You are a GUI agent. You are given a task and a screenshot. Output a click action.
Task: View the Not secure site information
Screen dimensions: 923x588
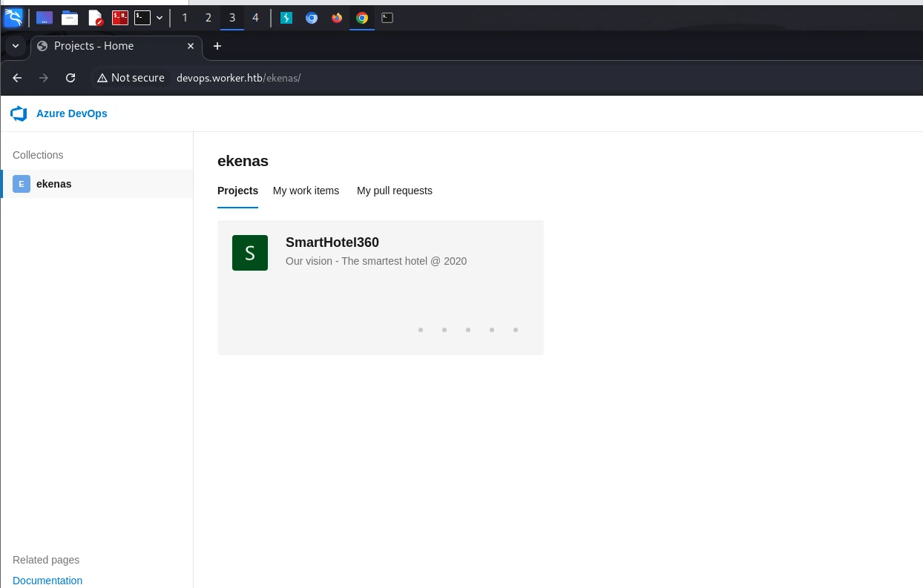tap(131, 78)
